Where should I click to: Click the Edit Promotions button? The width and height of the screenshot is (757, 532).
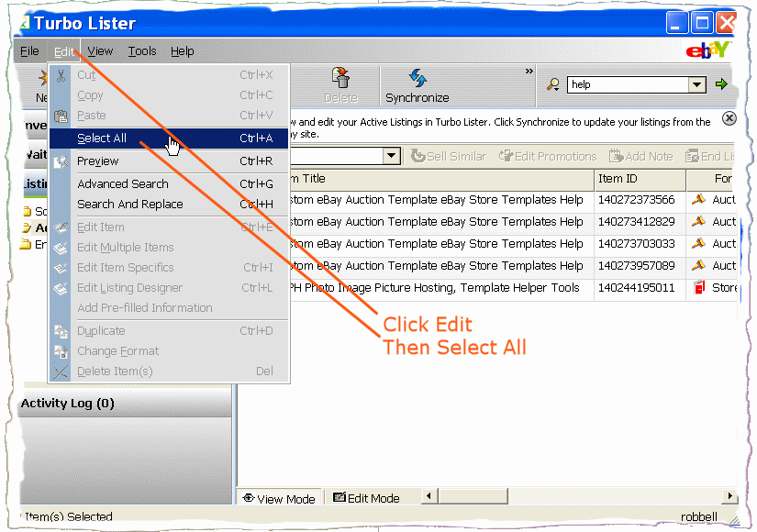click(548, 157)
